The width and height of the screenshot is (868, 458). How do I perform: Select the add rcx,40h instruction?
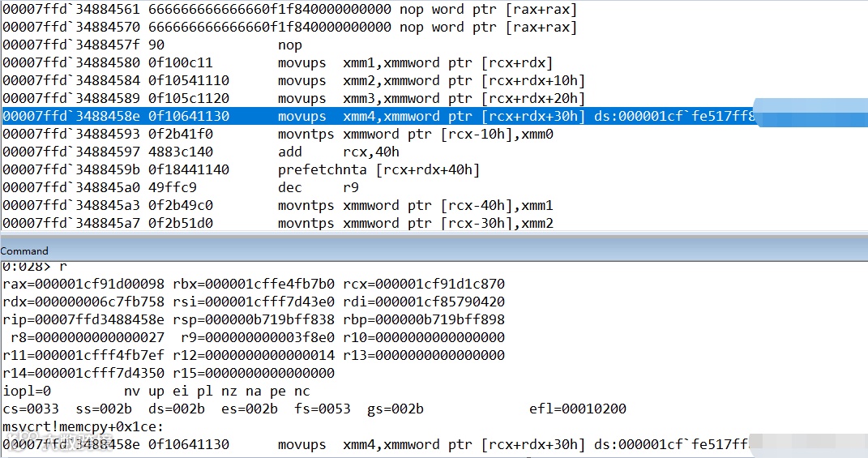tap(201, 152)
